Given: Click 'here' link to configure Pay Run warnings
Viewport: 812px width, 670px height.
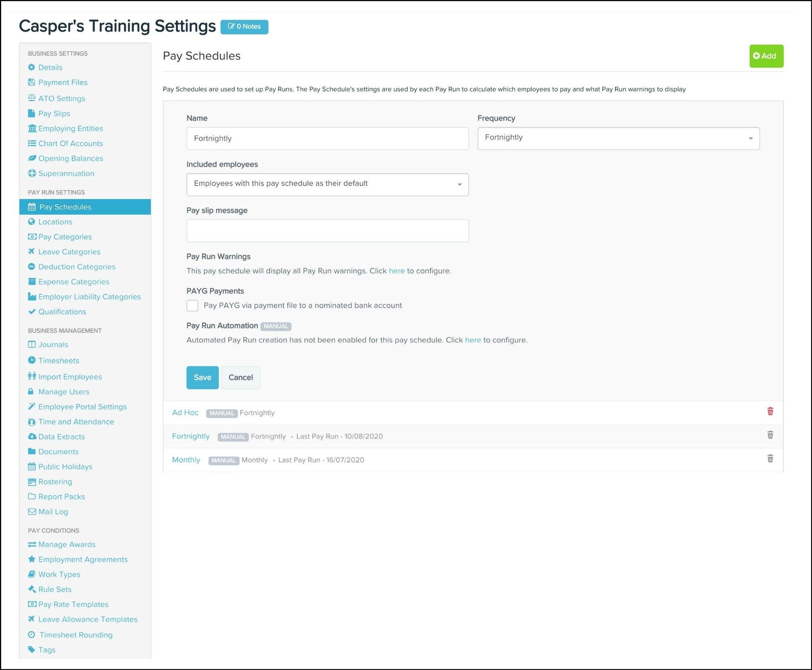Looking at the screenshot, I should [x=396, y=271].
